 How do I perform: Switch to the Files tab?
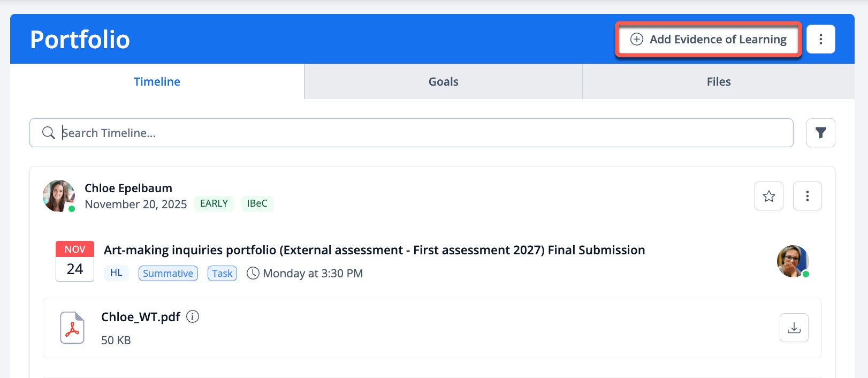tap(718, 82)
